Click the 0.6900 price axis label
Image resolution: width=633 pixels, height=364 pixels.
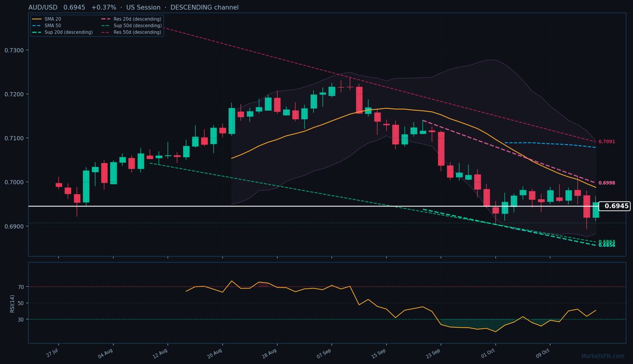[x=14, y=226]
